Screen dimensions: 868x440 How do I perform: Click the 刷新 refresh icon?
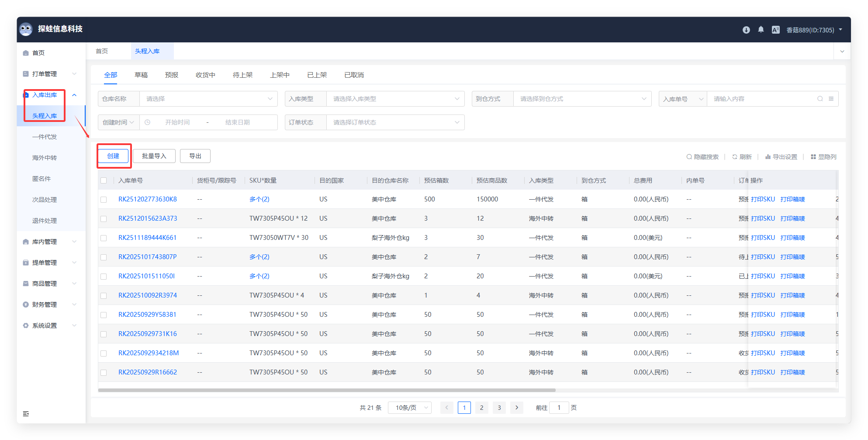point(742,157)
